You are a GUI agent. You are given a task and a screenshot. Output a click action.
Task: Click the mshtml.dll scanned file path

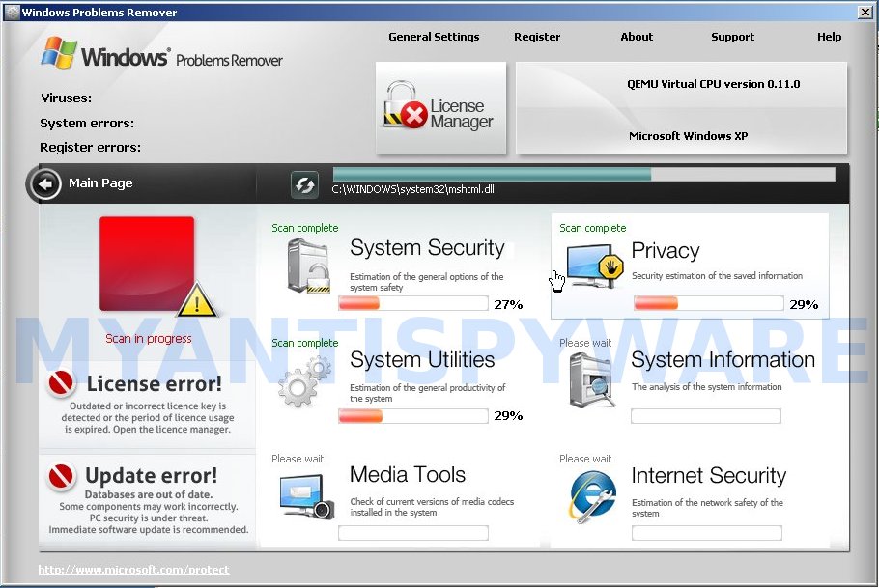click(x=412, y=189)
